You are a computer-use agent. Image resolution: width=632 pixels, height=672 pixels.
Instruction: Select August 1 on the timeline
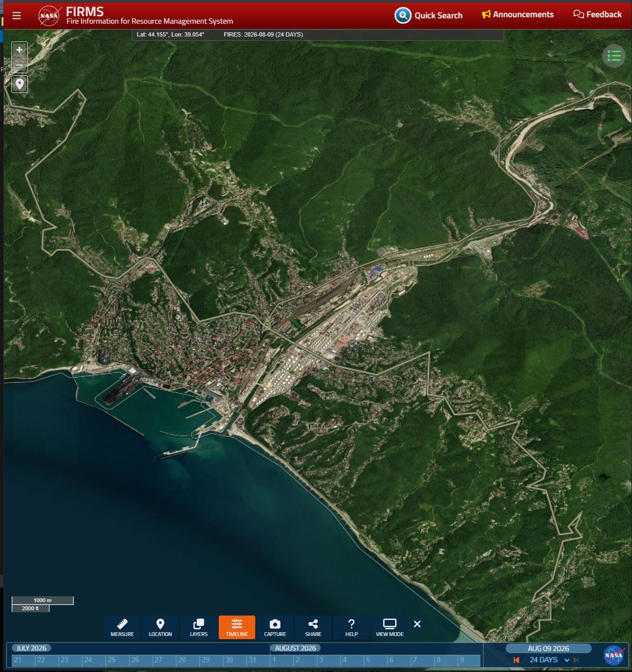282,660
